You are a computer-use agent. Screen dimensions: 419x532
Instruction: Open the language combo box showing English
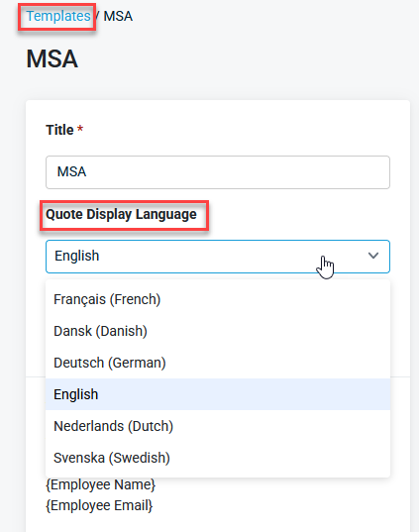(218, 257)
